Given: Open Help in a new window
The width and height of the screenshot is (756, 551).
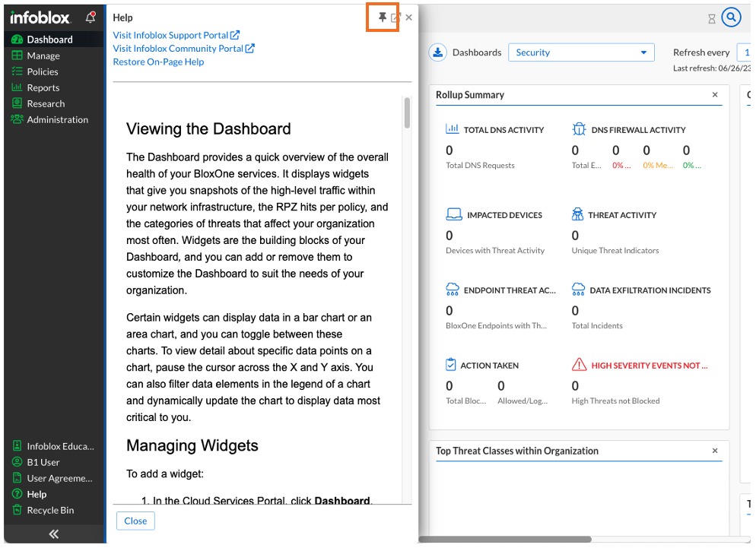Looking at the screenshot, I should (x=395, y=17).
